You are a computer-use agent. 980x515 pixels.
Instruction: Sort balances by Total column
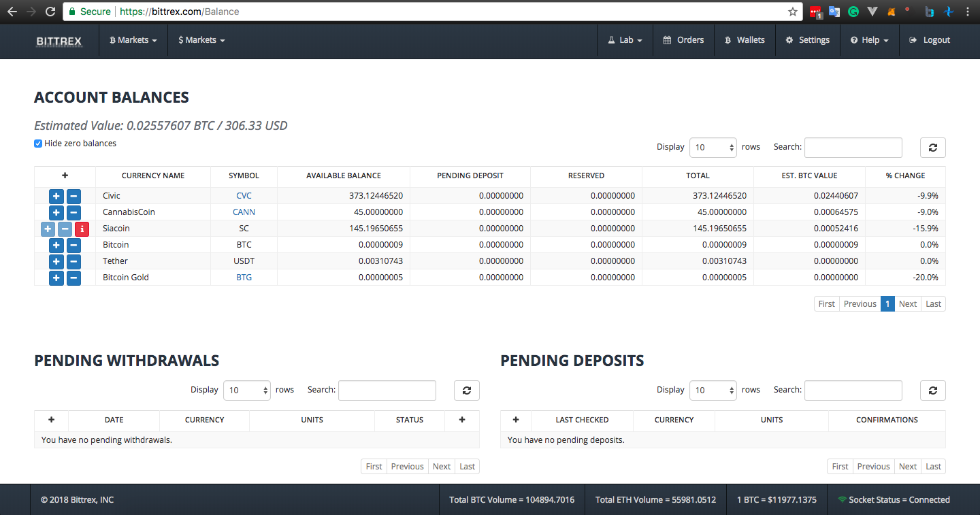[x=698, y=176]
